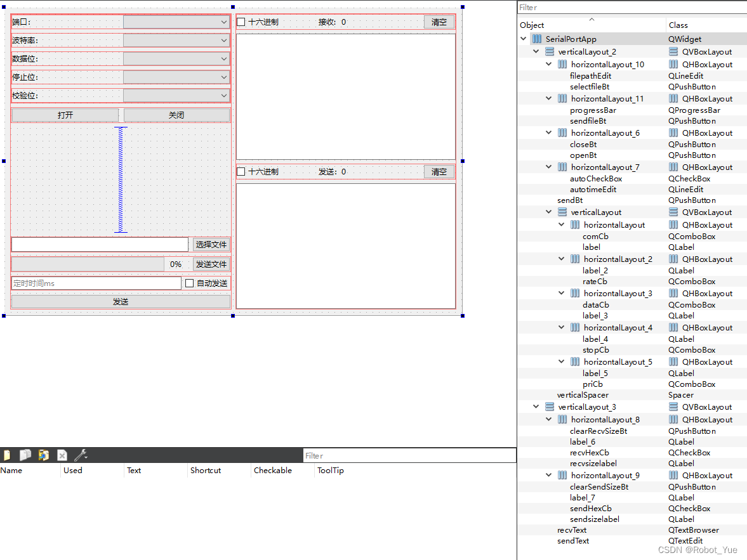
Task: Collapse the horizontalLayout_10 tree node
Action: tap(549, 64)
